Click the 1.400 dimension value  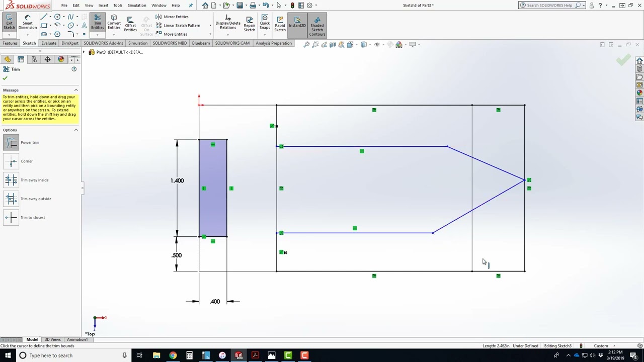tap(177, 180)
